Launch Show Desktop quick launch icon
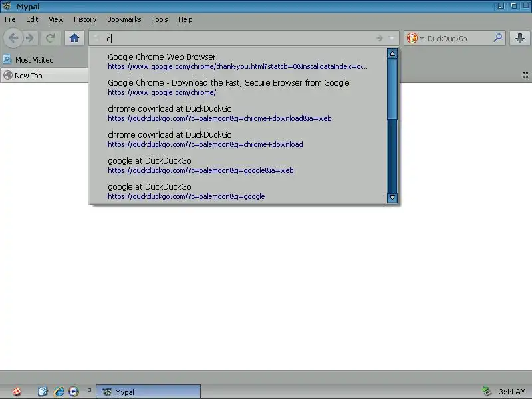 click(x=43, y=392)
